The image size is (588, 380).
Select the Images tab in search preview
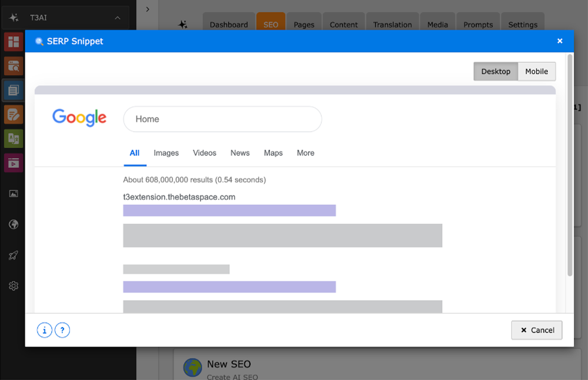166,153
